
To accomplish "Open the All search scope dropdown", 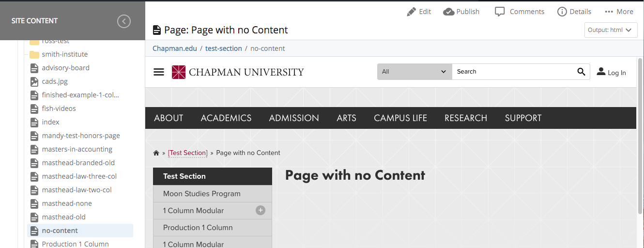I will coord(414,72).
